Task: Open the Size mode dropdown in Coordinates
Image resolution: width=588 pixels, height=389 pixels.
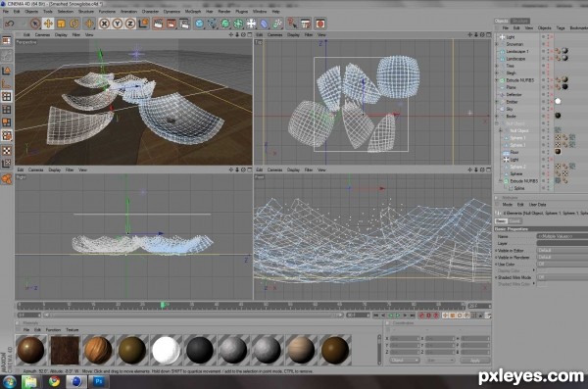Action: pyautogui.click(x=439, y=361)
